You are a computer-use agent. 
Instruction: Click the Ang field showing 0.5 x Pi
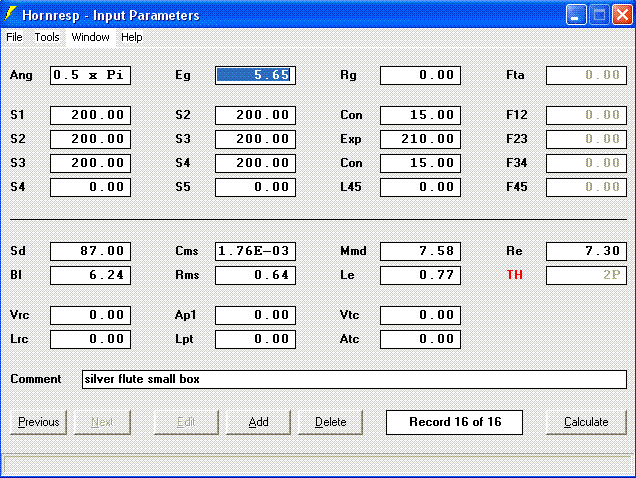coord(90,75)
